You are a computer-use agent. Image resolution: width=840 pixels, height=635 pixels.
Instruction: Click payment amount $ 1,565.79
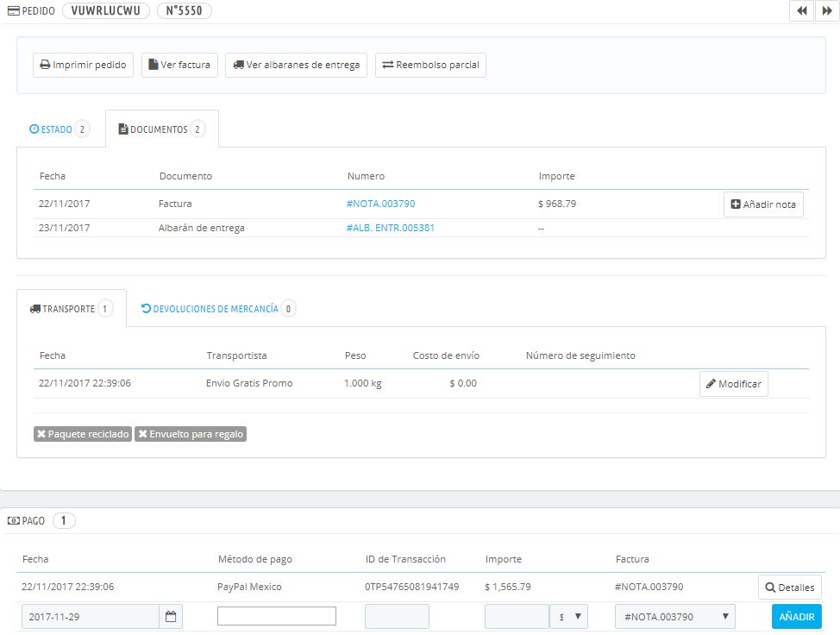(508, 587)
